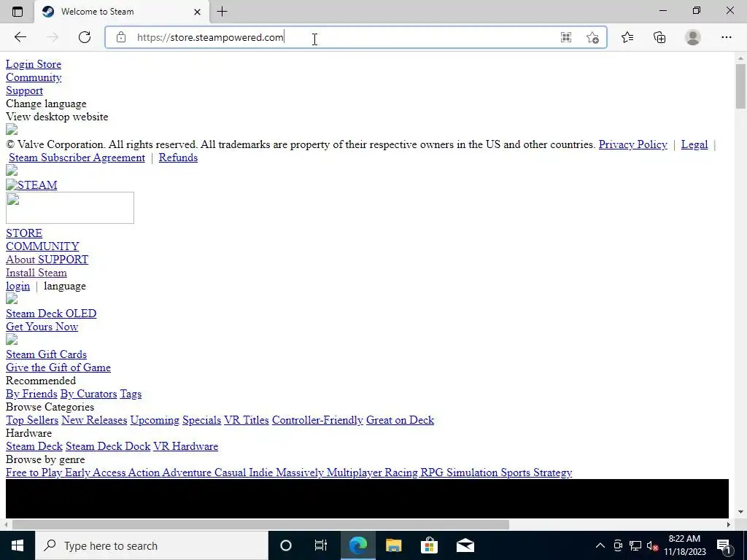This screenshot has height=560, width=747.
Task: Click the browser Back arrow
Action: pos(20,37)
